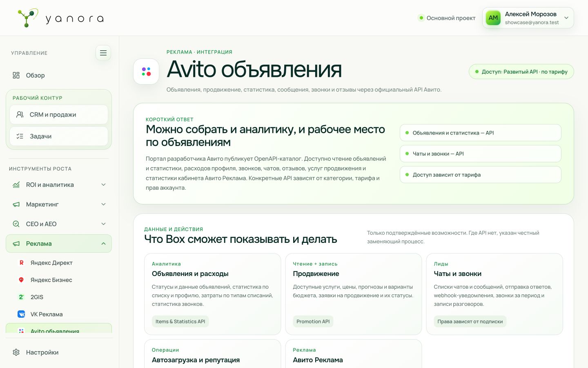Click the Реклама megaphone icon
The width and height of the screenshot is (588, 368).
[x=16, y=244]
